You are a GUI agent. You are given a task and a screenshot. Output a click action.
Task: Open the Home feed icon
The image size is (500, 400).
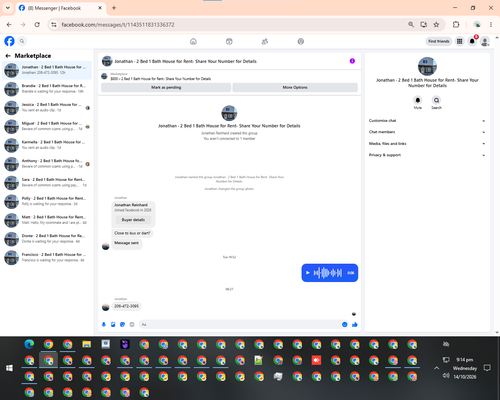point(193,41)
